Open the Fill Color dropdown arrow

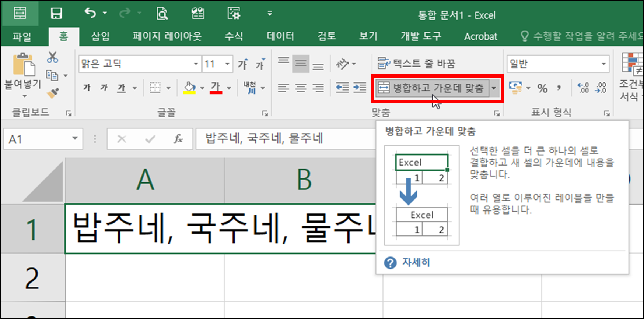click(x=202, y=88)
